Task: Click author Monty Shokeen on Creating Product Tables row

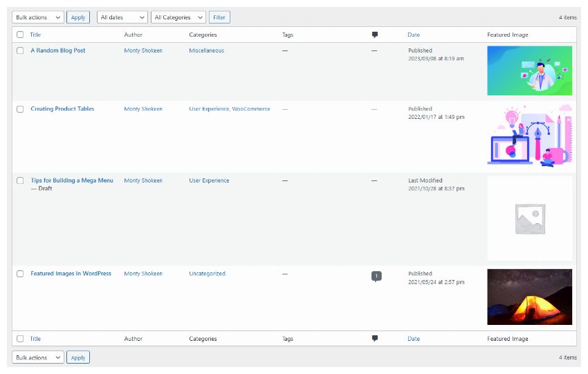Action: [x=143, y=109]
